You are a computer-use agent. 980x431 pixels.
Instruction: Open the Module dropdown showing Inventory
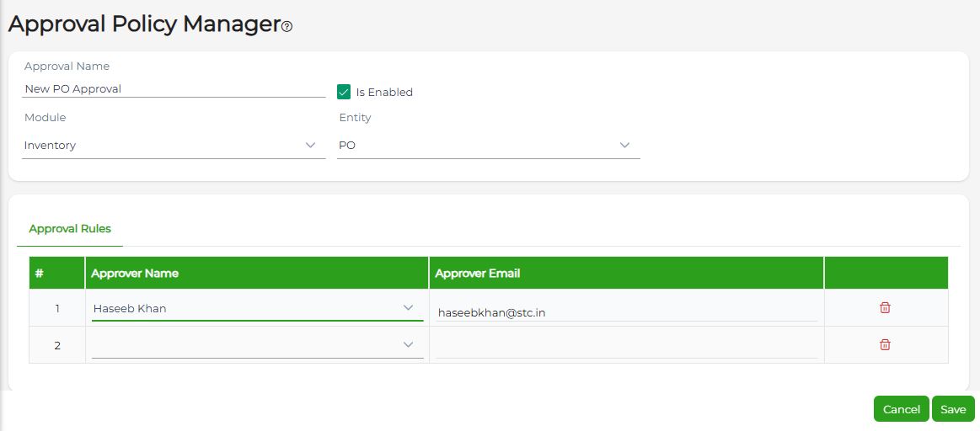pyautogui.click(x=174, y=146)
